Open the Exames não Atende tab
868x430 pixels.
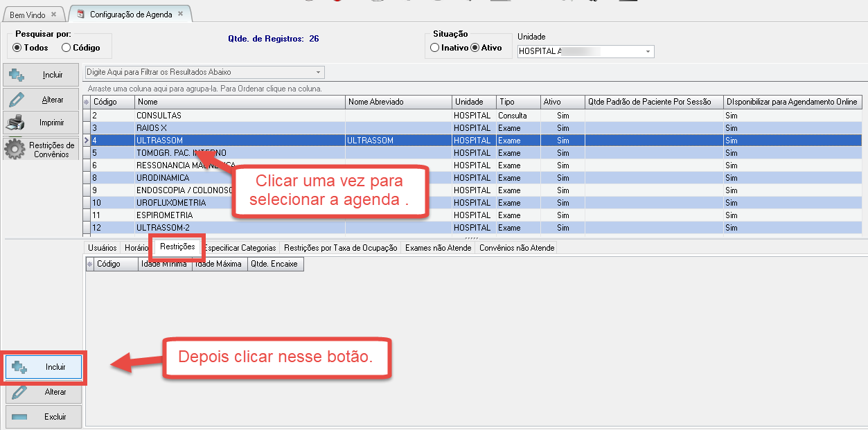(438, 248)
